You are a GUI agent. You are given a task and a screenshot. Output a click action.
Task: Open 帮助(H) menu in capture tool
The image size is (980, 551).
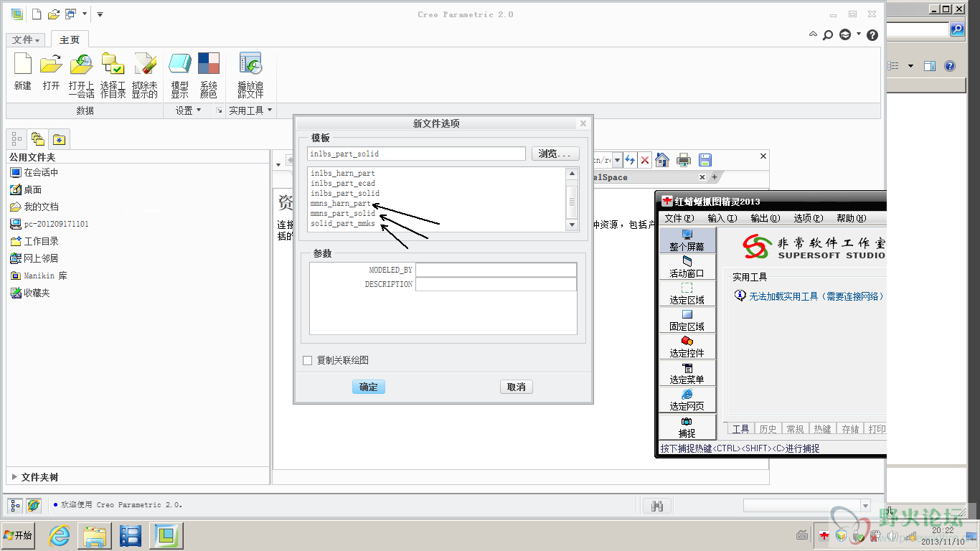851,218
